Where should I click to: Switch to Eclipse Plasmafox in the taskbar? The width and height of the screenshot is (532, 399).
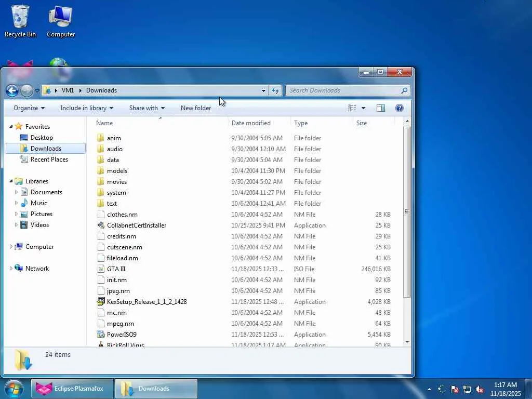pos(72,389)
